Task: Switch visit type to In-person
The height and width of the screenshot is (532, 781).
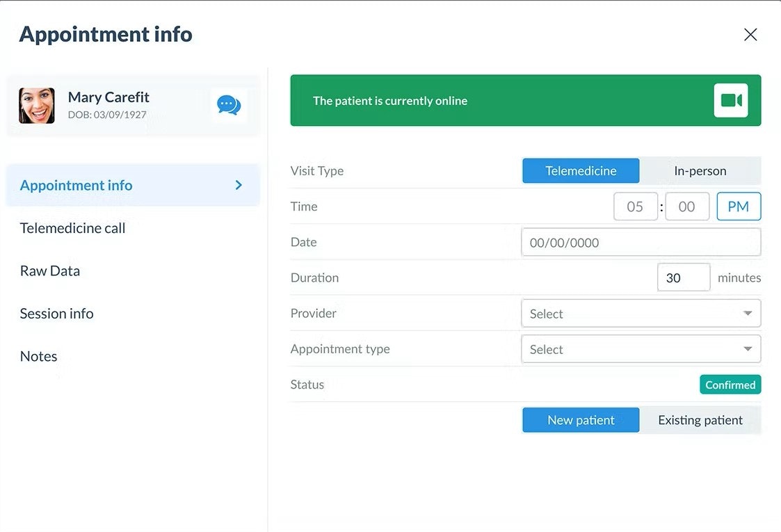Action: 700,170
